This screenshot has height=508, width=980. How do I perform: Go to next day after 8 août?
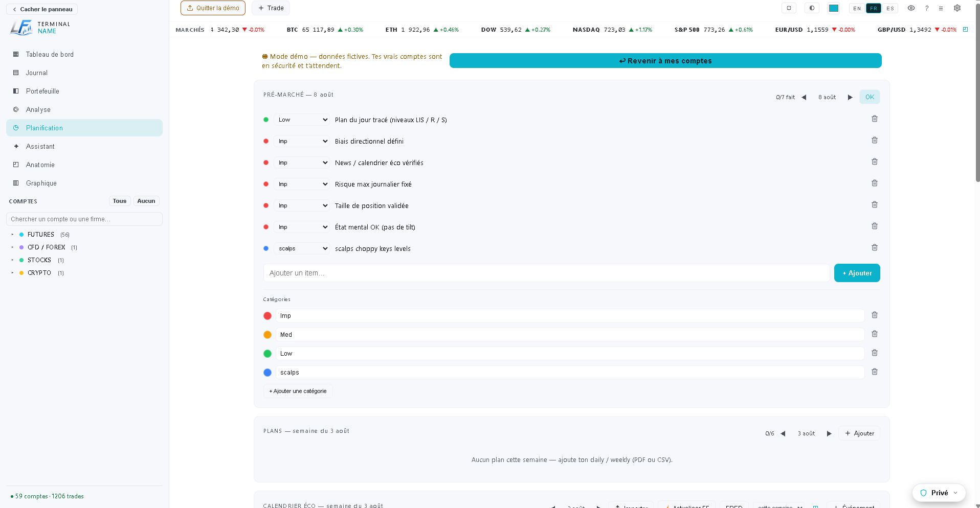coord(850,97)
